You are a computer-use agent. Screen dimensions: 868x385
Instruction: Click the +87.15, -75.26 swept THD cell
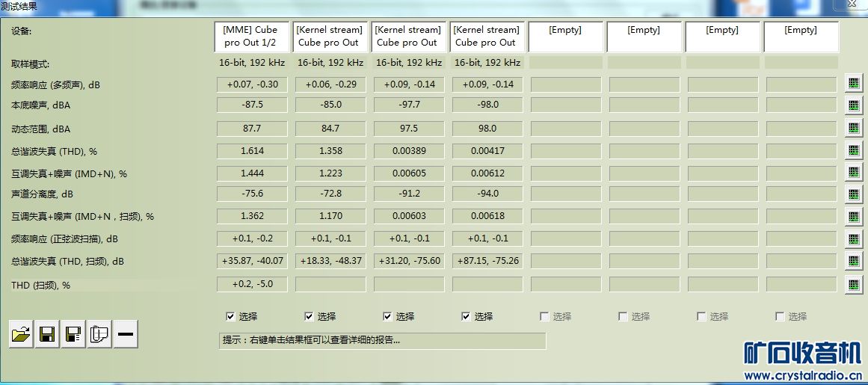tap(488, 261)
